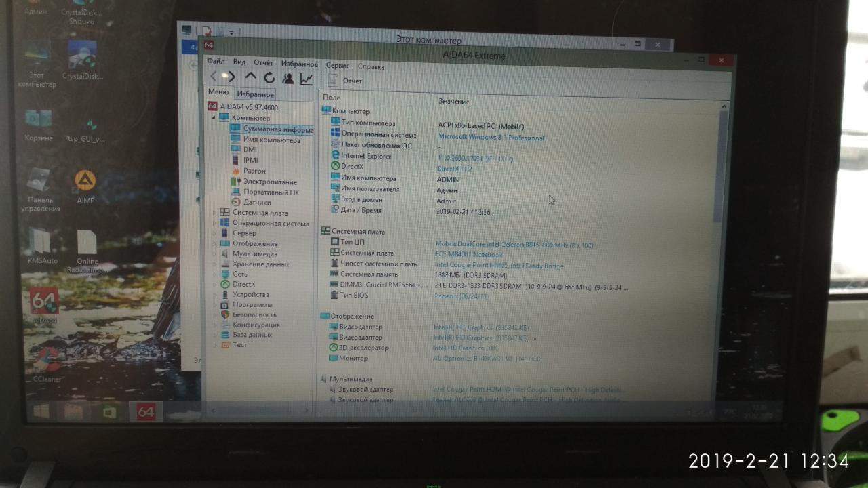Expand the Системная плата tree node
The image size is (868, 488).
[216, 213]
